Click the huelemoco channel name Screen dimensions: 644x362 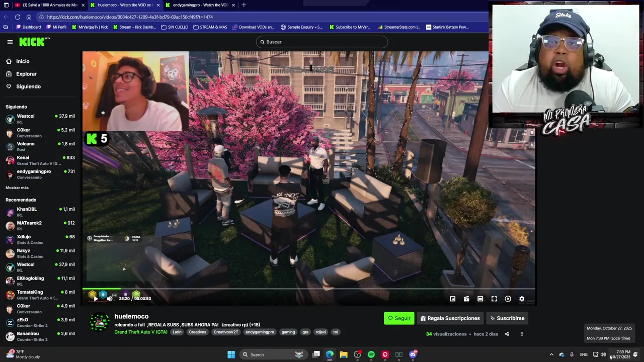point(131,316)
